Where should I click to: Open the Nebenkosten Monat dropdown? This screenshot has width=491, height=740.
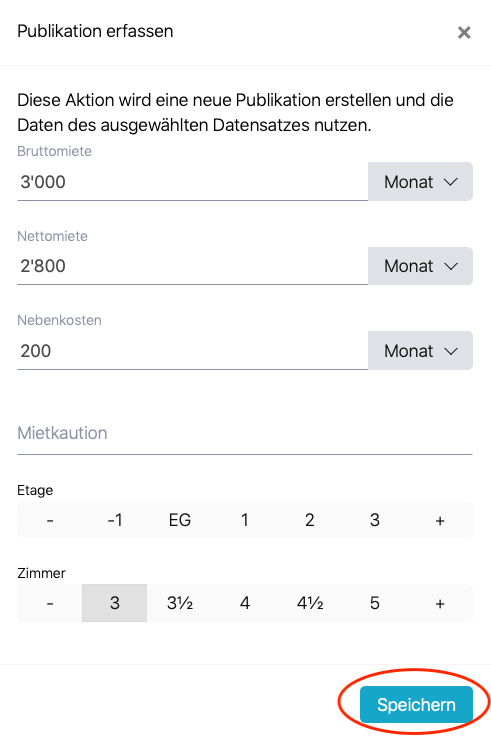point(420,351)
